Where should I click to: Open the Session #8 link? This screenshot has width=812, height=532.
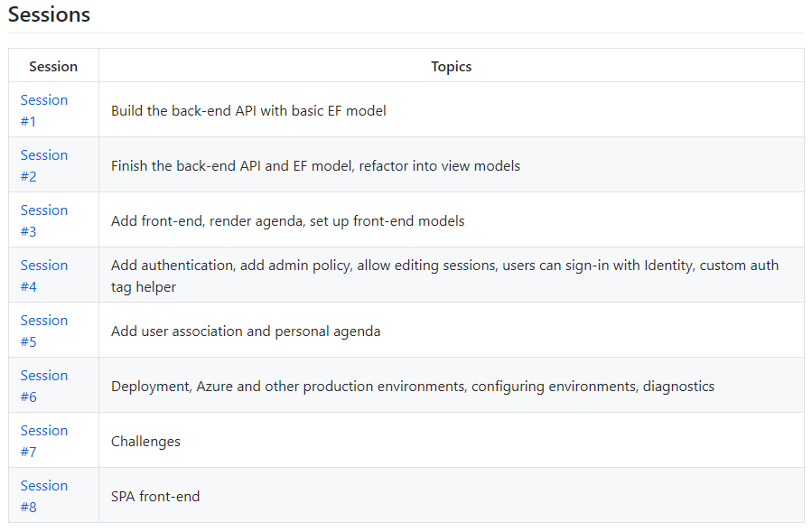click(44, 496)
